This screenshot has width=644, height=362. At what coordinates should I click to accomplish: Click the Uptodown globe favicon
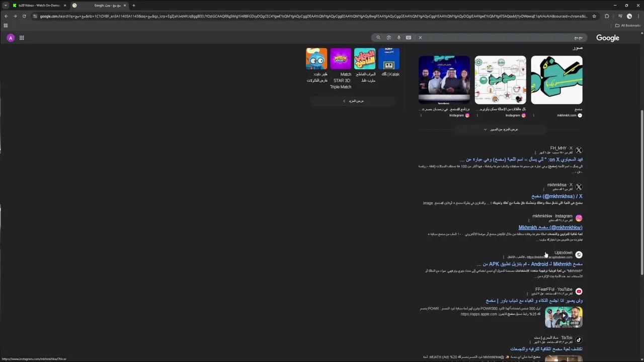[x=579, y=255]
